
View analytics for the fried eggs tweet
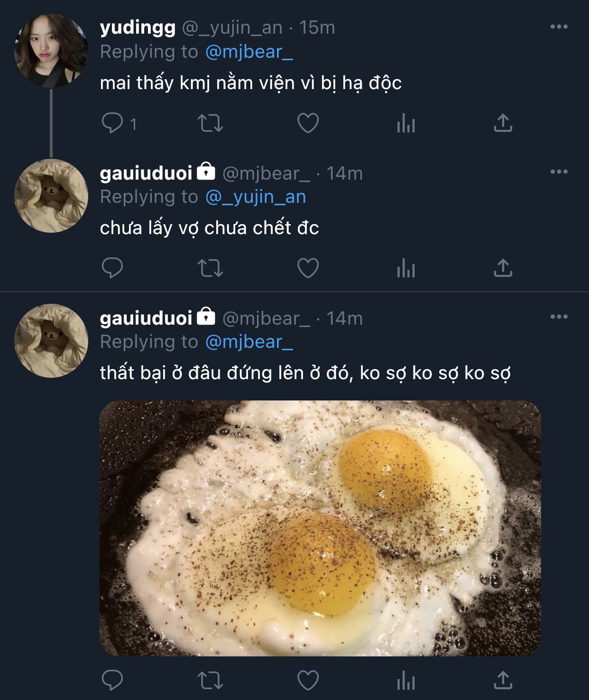(406, 681)
